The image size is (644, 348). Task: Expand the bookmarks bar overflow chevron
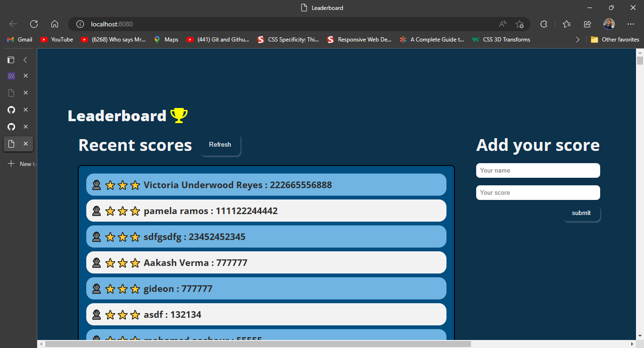[578, 40]
